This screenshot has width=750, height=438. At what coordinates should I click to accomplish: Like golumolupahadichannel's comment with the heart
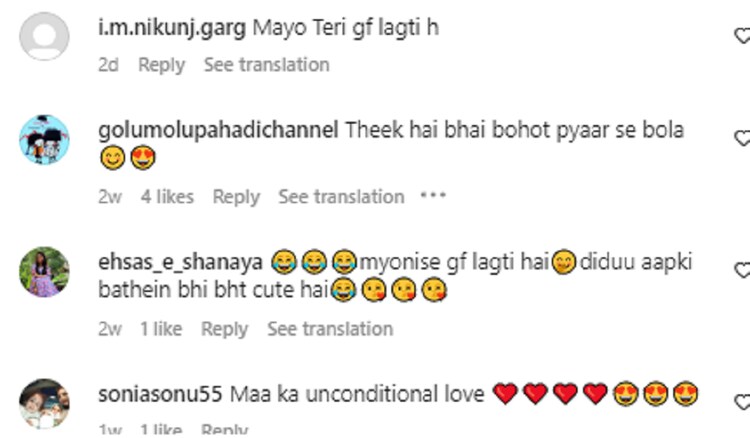click(742, 138)
